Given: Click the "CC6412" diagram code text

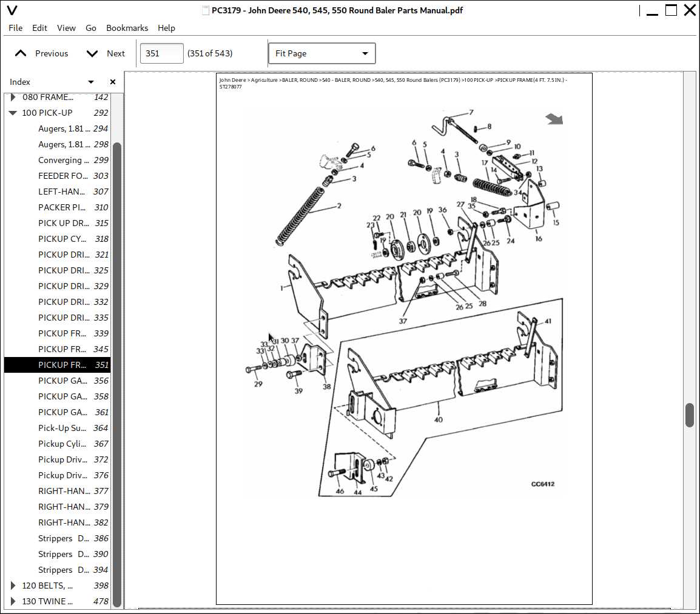Looking at the screenshot, I should [x=542, y=484].
